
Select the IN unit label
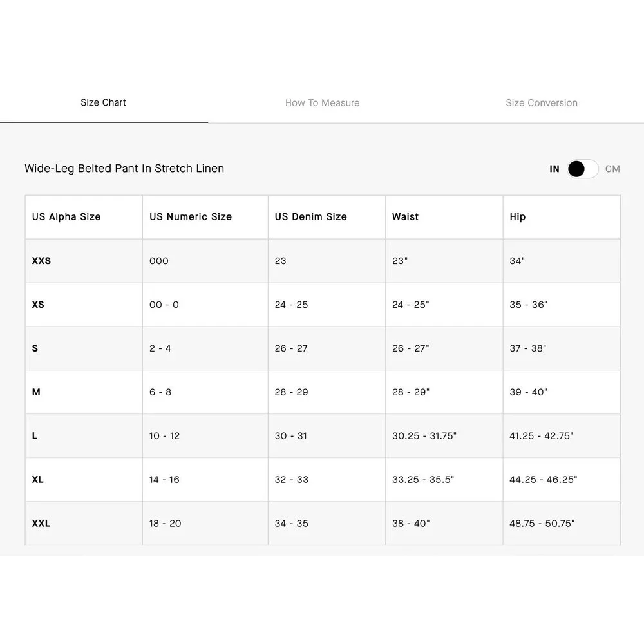(x=554, y=169)
